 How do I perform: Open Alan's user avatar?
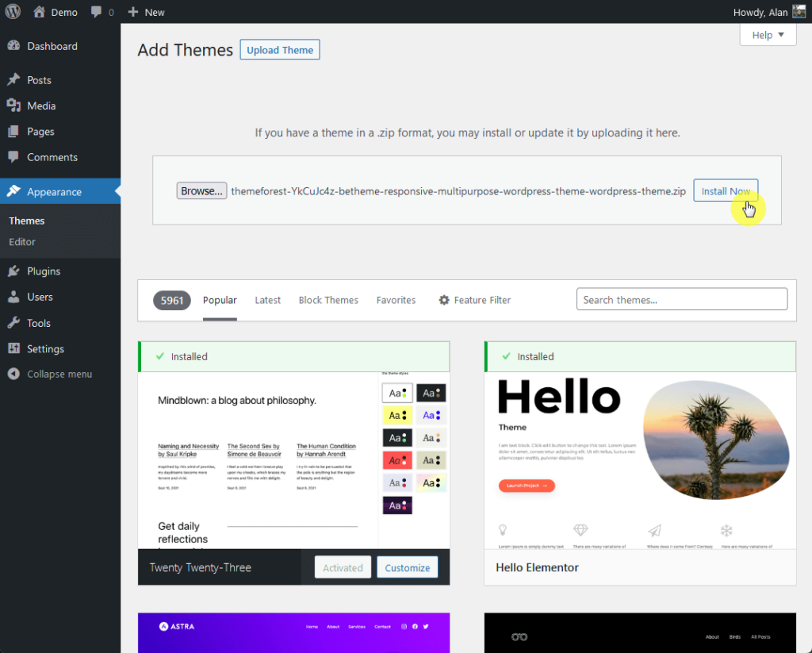pyautogui.click(x=799, y=11)
